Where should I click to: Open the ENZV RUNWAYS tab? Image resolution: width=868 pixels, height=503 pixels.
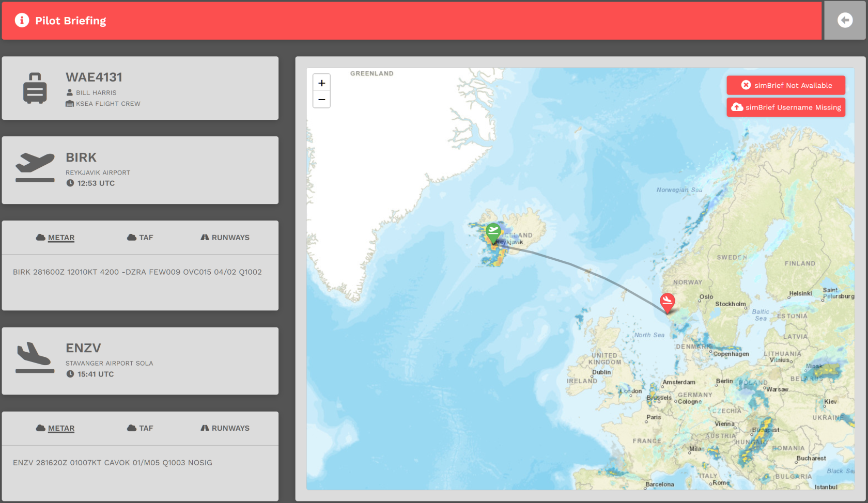[225, 428]
